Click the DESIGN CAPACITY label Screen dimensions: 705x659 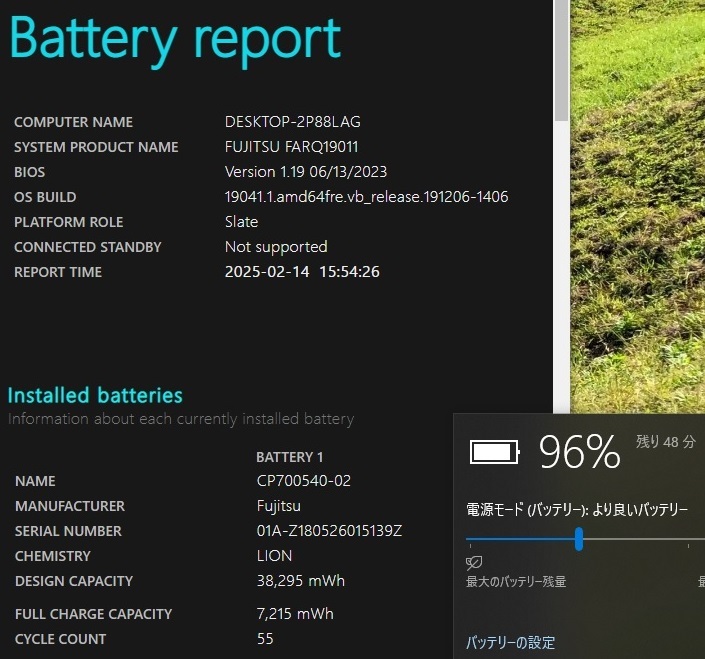pyautogui.click(x=74, y=581)
